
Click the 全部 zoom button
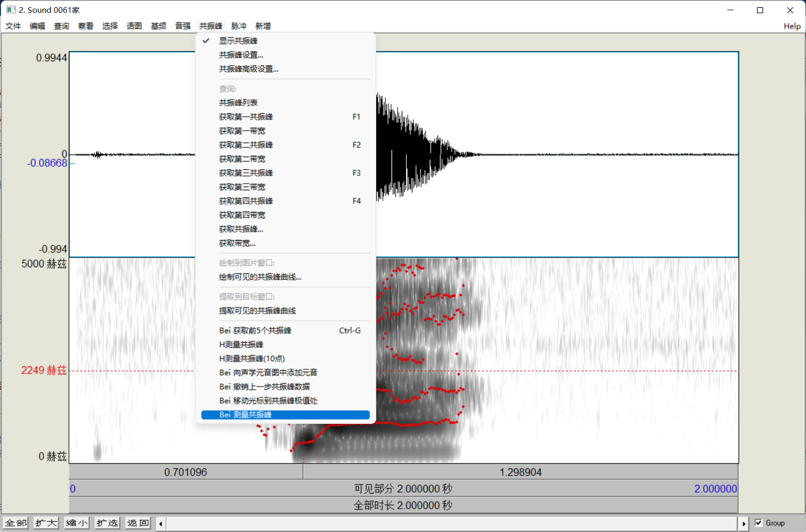16,523
